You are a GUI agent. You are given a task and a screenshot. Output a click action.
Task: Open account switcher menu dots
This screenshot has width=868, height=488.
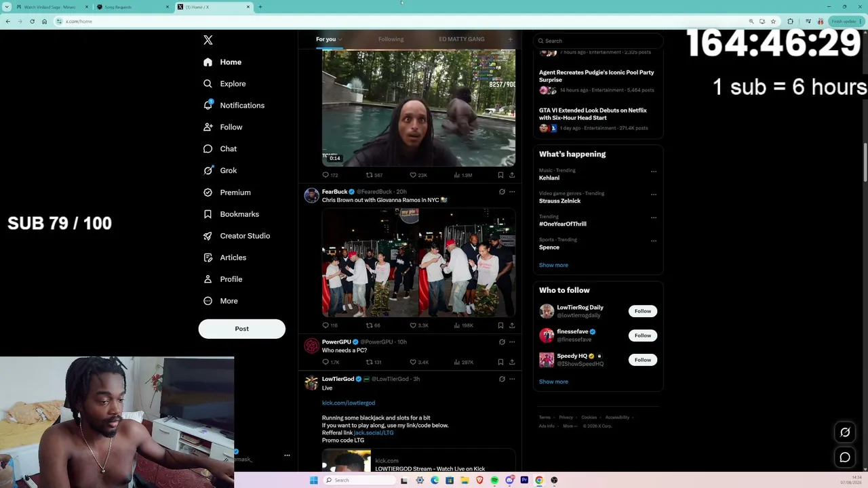[x=287, y=455]
